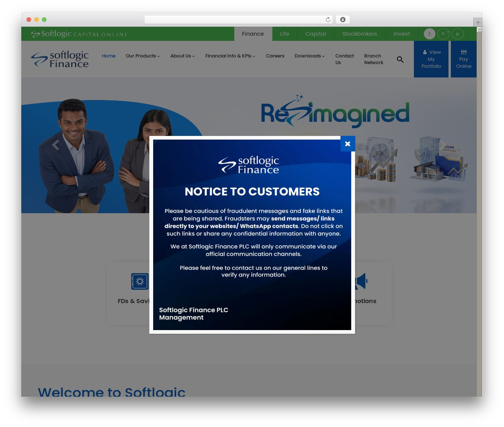The image size is (504, 427).
Task: Click the FDs & Savings safe icon
Action: [140, 281]
